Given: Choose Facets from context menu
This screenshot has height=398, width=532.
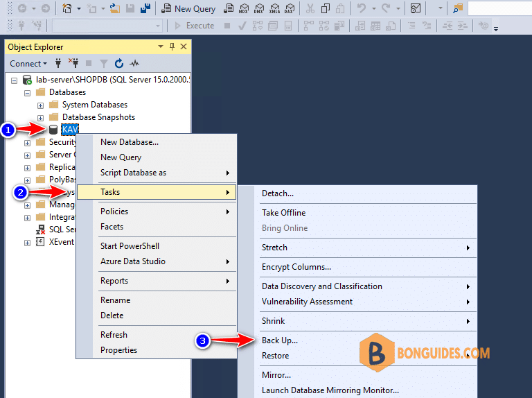Looking at the screenshot, I should [x=157, y=227].
